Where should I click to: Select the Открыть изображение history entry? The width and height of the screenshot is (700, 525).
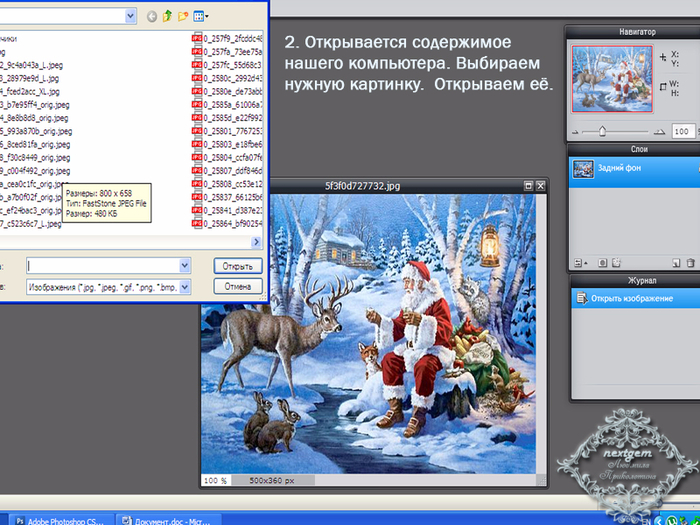tap(635, 298)
